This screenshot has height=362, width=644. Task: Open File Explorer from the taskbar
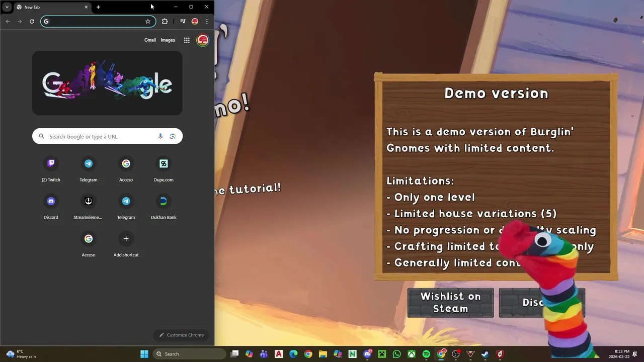click(323, 354)
